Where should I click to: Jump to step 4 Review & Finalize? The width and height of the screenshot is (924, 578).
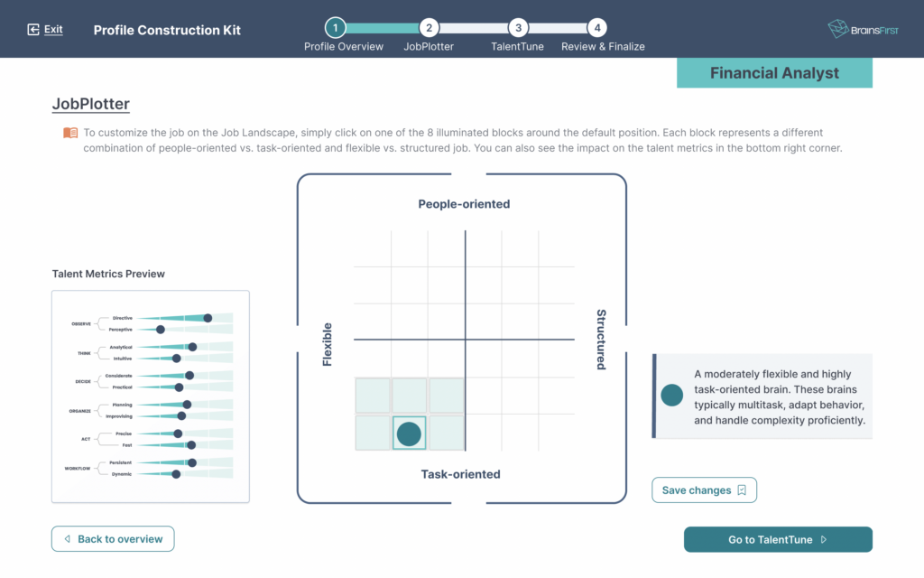(596, 28)
